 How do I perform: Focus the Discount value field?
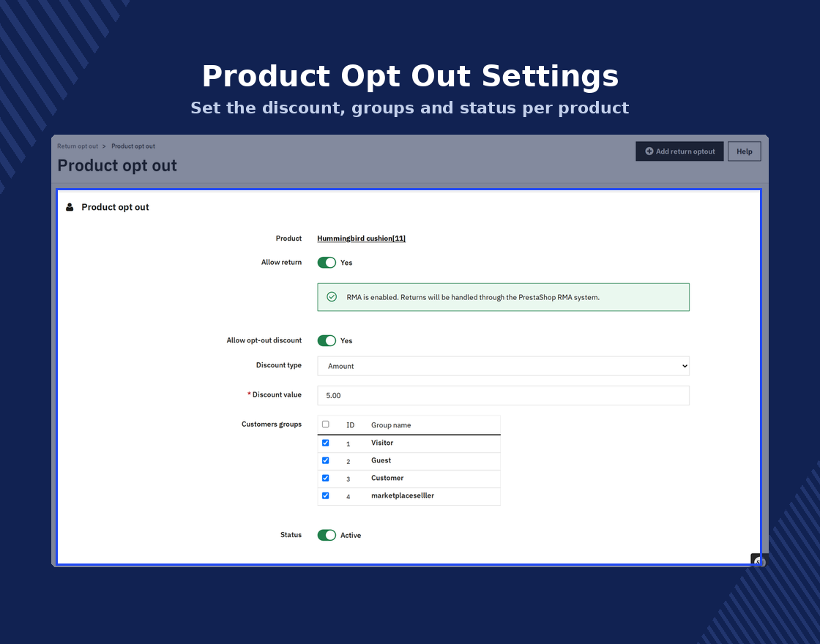[x=503, y=395]
